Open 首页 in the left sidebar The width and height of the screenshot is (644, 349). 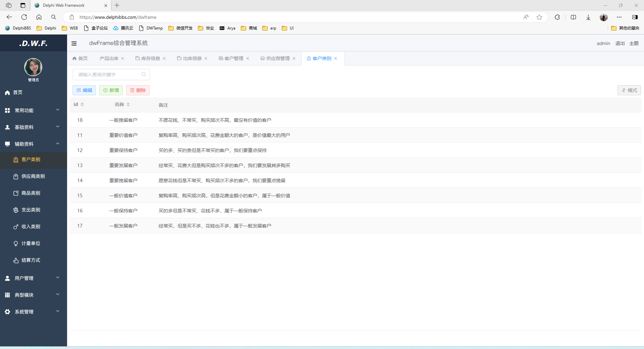[x=18, y=93]
